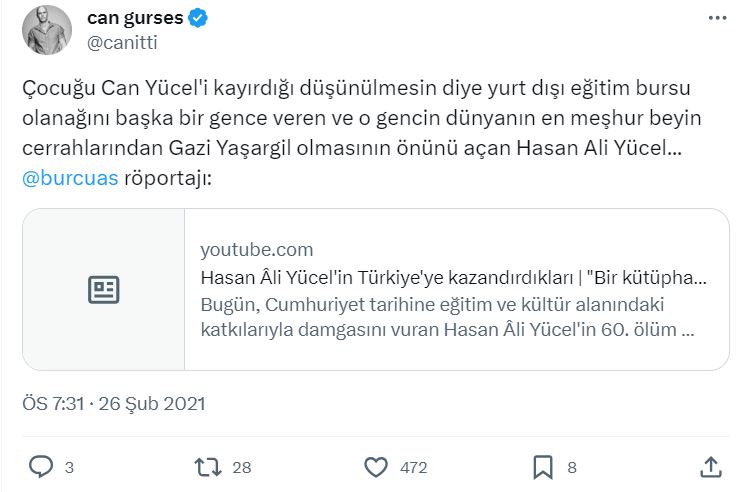Viewport: 749px width, 492px height.
Task: Open the three-dot more options menu
Action: click(716, 19)
